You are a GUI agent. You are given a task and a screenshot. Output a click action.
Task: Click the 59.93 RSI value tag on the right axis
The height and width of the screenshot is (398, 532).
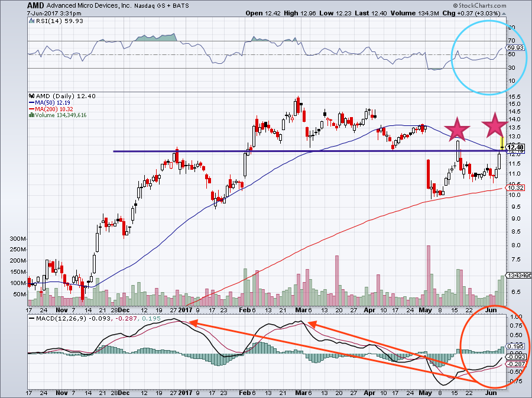515,48
